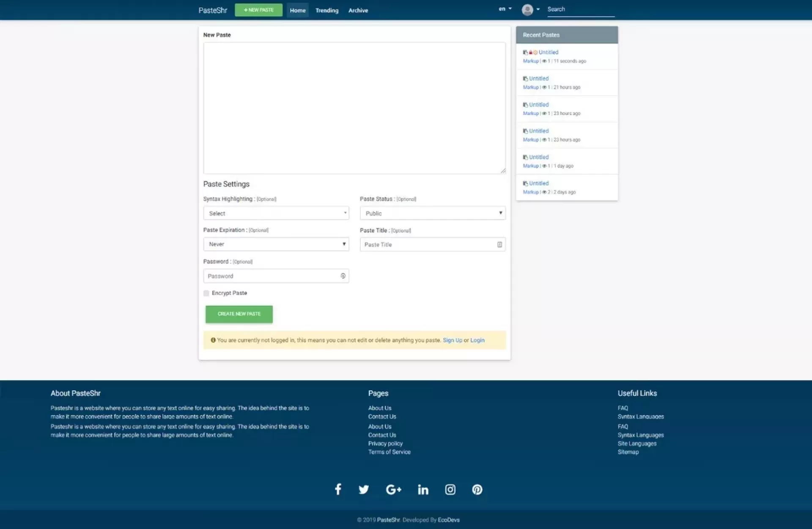This screenshot has height=529, width=812.
Task: Open the Site Languages footer link
Action: pos(637,444)
